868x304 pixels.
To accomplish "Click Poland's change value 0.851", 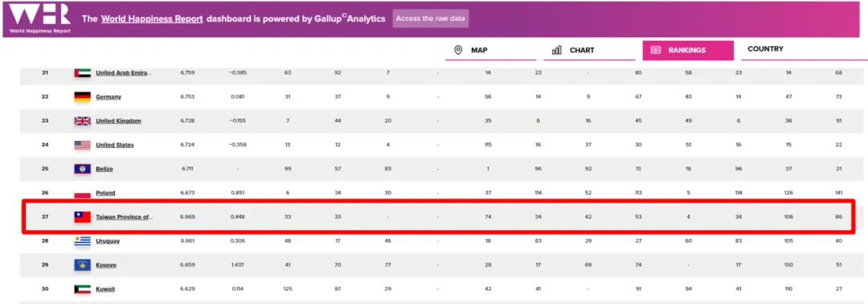I will pyautogui.click(x=237, y=193).
